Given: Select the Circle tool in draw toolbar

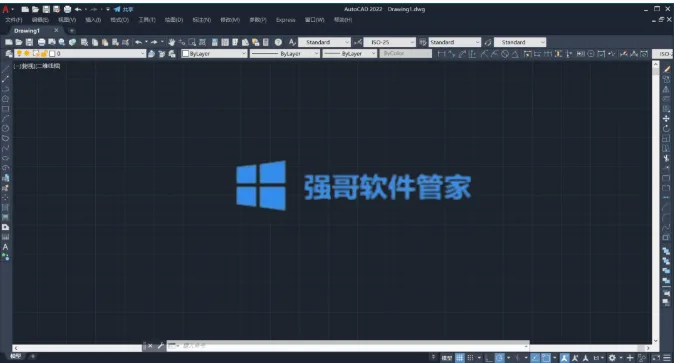Looking at the screenshot, I should pyautogui.click(x=6, y=129).
